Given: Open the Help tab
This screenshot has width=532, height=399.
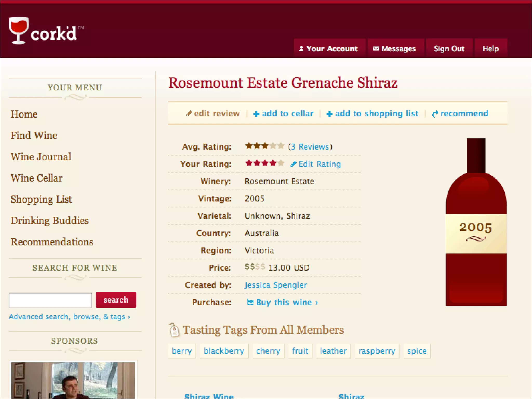Looking at the screenshot, I should (490, 49).
